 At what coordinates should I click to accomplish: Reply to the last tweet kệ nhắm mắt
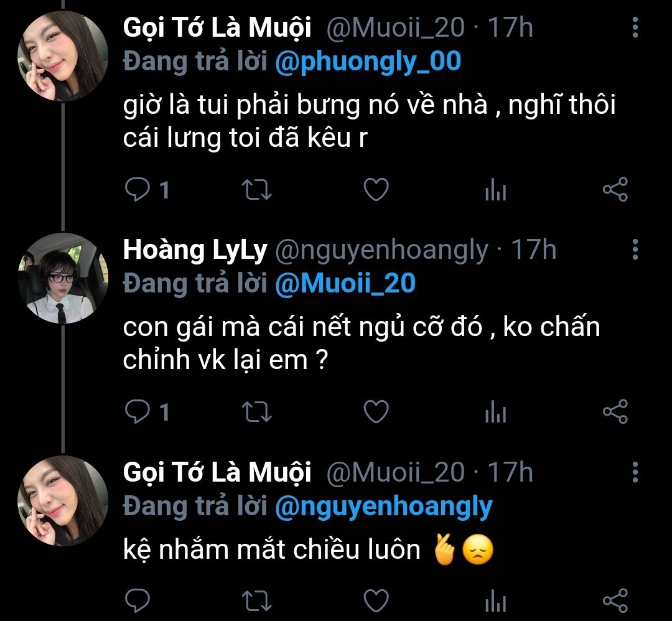[x=137, y=600]
